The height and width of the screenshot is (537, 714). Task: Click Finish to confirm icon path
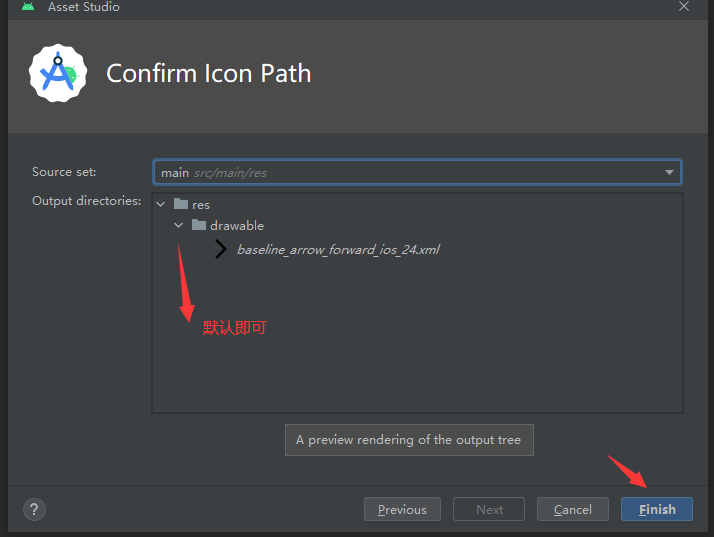click(x=657, y=509)
